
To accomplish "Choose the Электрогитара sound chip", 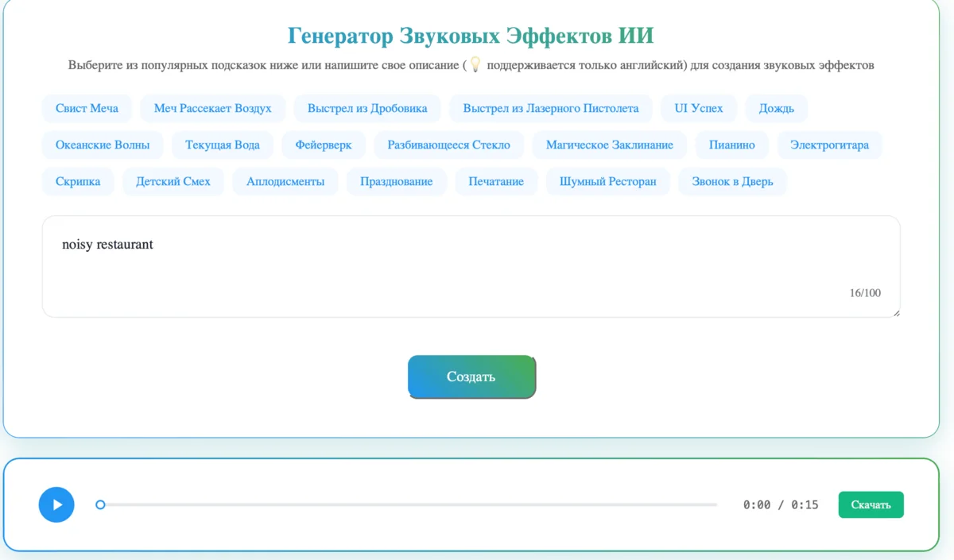I will 829,145.
